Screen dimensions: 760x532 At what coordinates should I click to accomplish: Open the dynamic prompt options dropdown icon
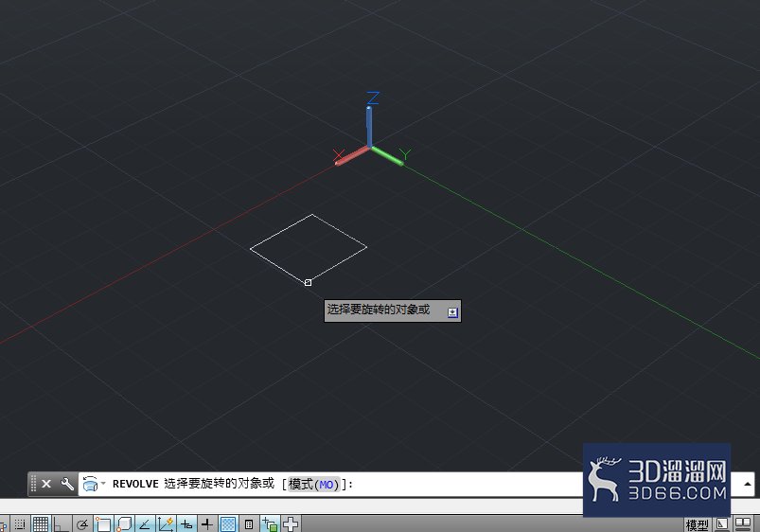point(452,312)
